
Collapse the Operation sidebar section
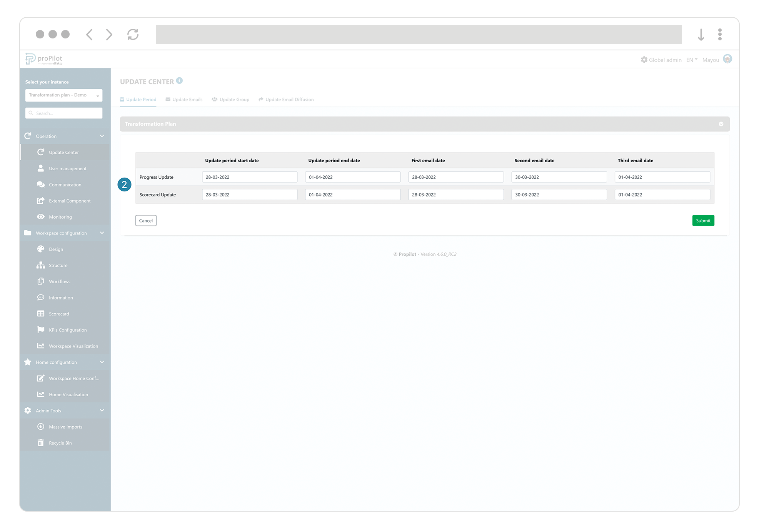point(102,136)
